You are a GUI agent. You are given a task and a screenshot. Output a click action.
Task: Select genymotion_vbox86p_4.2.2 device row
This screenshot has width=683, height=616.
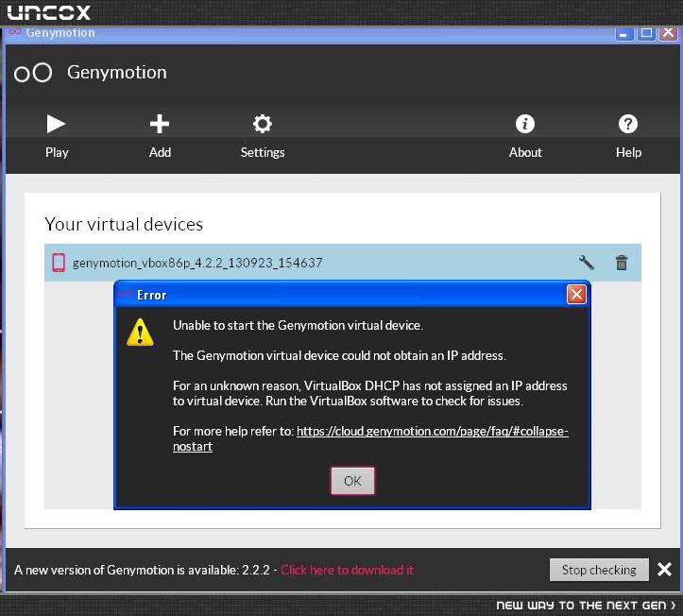point(342,263)
